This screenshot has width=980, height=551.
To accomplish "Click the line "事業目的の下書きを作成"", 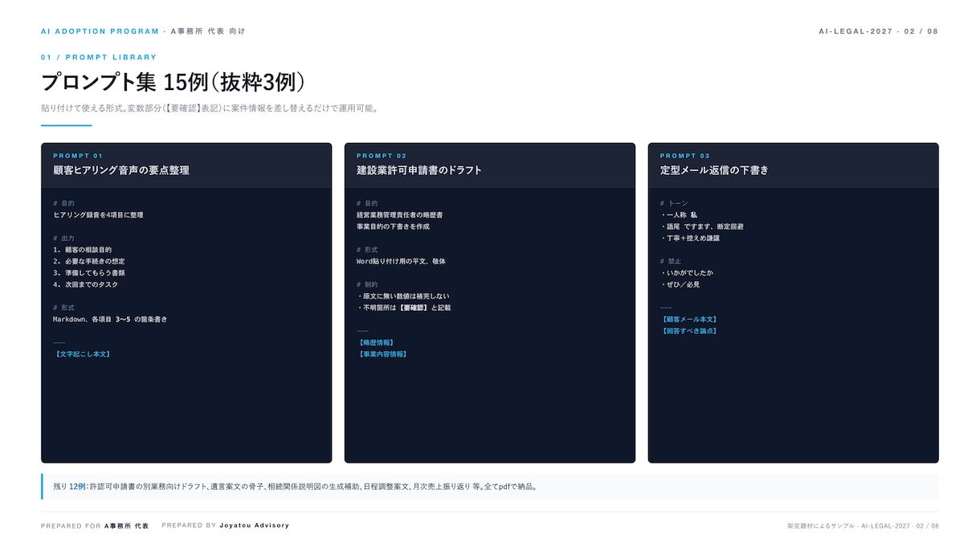I will tap(393, 227).
